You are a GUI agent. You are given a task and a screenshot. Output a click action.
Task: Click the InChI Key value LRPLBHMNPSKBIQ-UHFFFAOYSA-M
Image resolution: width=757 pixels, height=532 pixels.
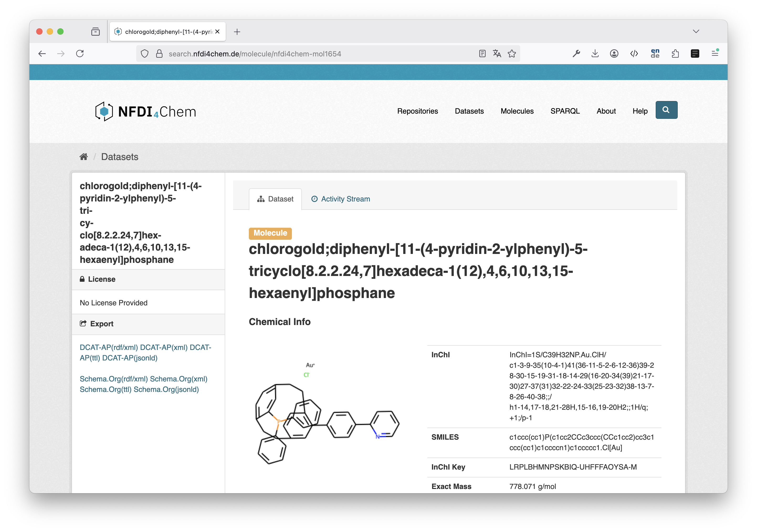coord(573,467)
